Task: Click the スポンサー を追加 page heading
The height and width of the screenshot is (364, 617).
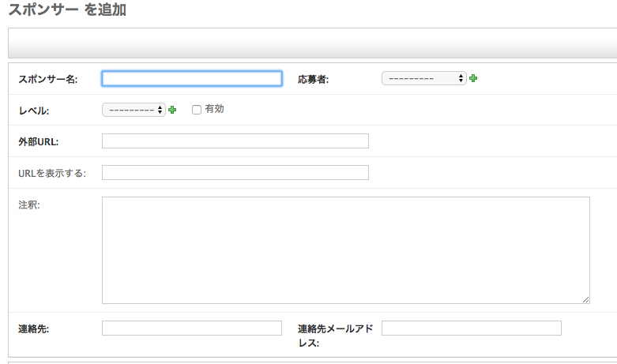Action: (67, 9)
